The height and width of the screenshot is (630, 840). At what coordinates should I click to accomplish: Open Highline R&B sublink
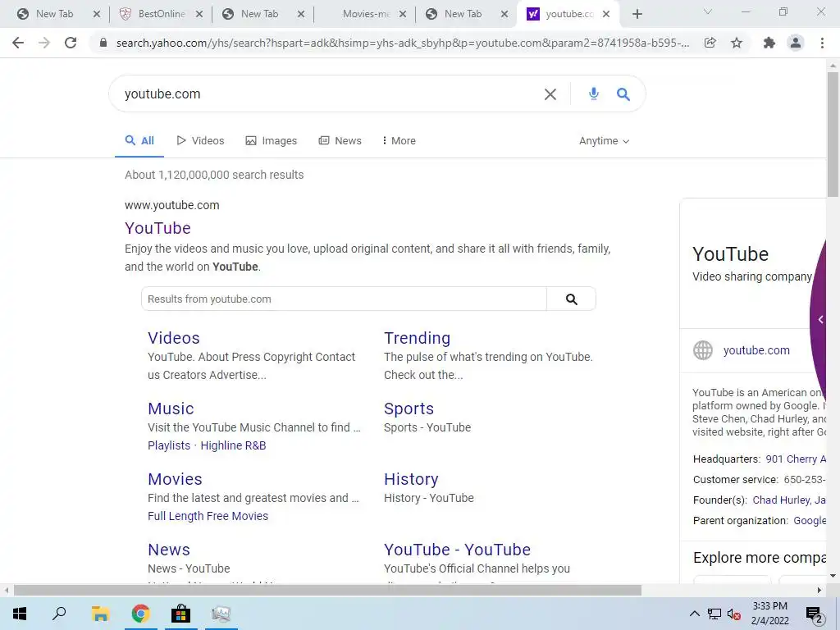pyautogui.click(x=233, y=445)
